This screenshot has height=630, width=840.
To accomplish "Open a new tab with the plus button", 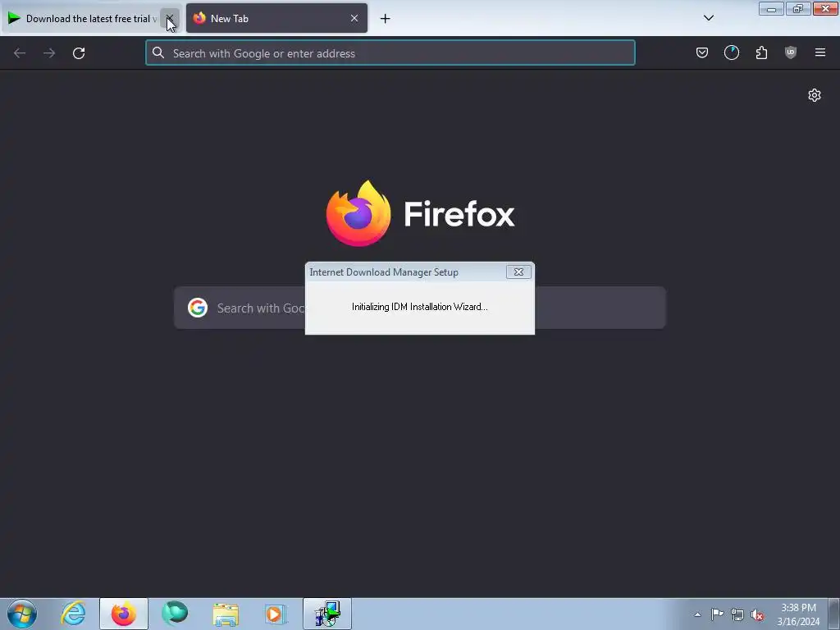I will (386, 19).
